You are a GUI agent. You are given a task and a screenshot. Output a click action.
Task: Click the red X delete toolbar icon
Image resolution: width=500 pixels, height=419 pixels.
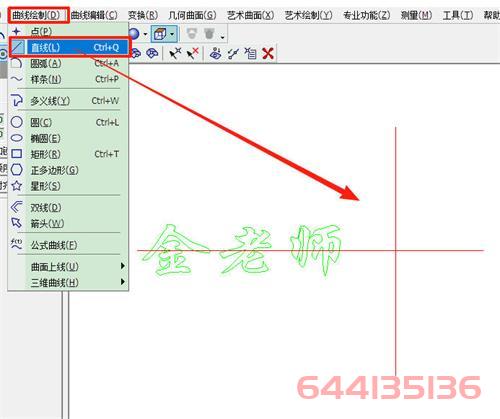coord(268,53)
